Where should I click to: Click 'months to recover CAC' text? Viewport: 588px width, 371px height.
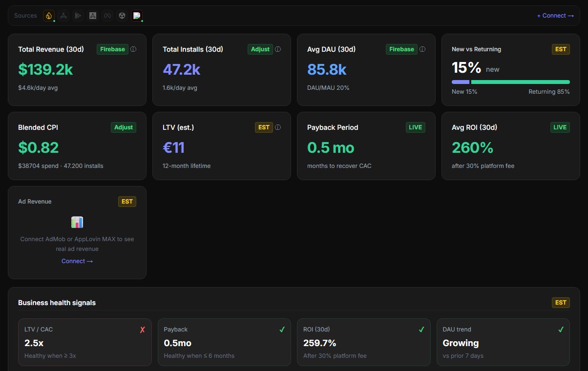[x=339, y=166]
